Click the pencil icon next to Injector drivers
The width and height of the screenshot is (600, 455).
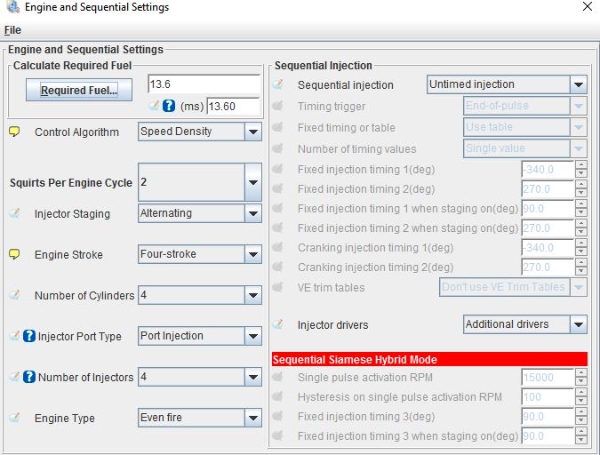tap(279, 324)
